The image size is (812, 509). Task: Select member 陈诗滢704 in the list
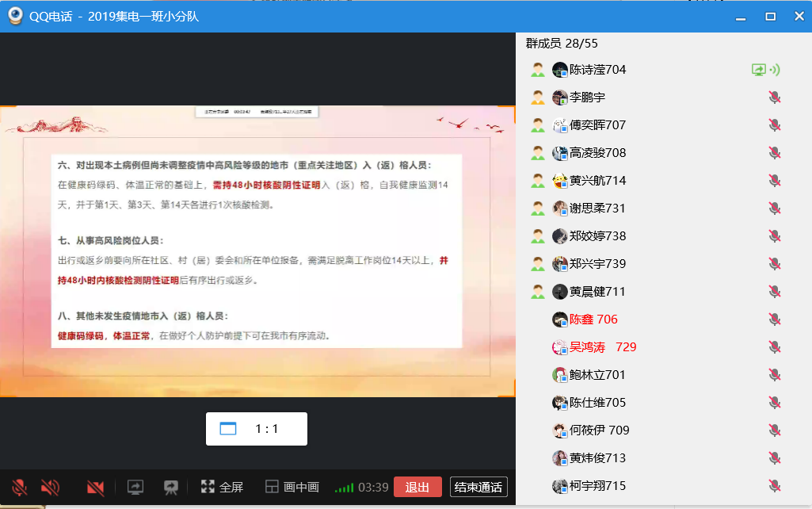tap(597, 70)
